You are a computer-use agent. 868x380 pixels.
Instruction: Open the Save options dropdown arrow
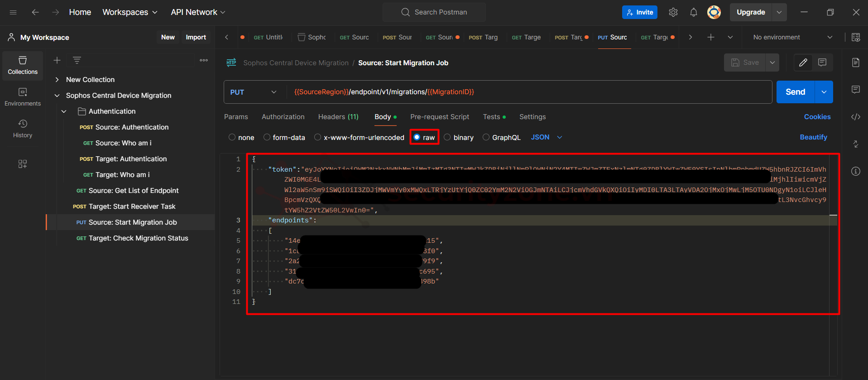(772, 63)
